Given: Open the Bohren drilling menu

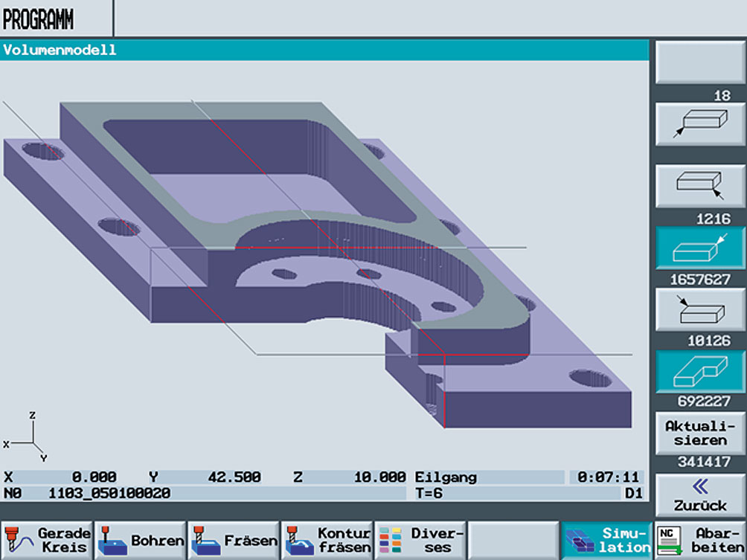Looking at the screenshot, I should pyautogui.click(x=141, y=541).
